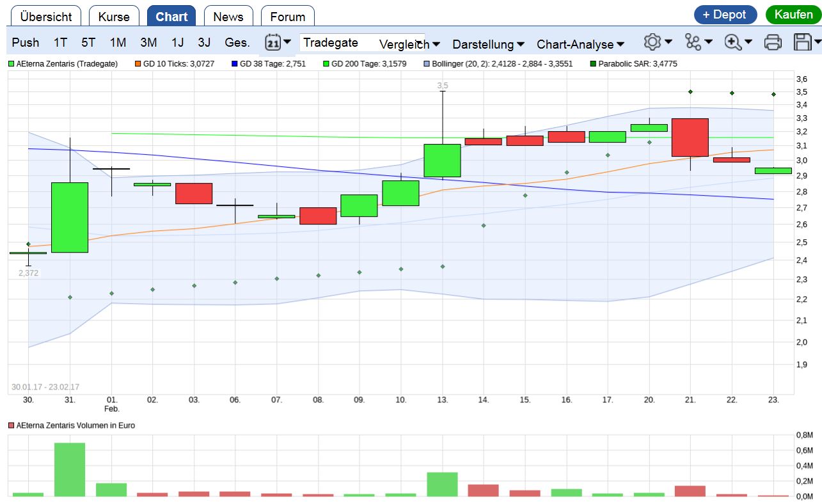This screenshot has width=822, height=504.
Task: Click the Parabolic SAR legend swatch
Action: [x=592, y=64]
